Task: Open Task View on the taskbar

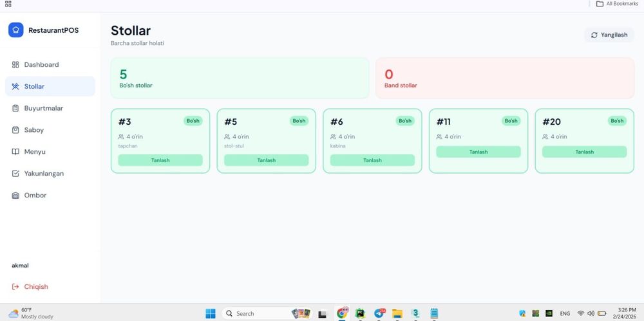Action: pos(323,314)
